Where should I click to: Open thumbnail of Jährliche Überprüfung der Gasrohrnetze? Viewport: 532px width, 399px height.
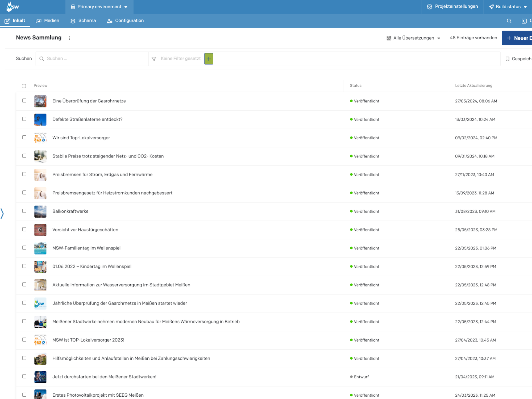pyautogui.click(x=40, y=303)
